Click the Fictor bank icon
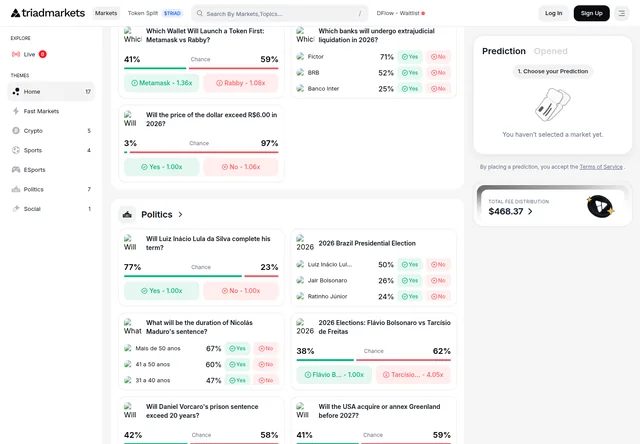The image size is (640, 444). tap(300, 56)
